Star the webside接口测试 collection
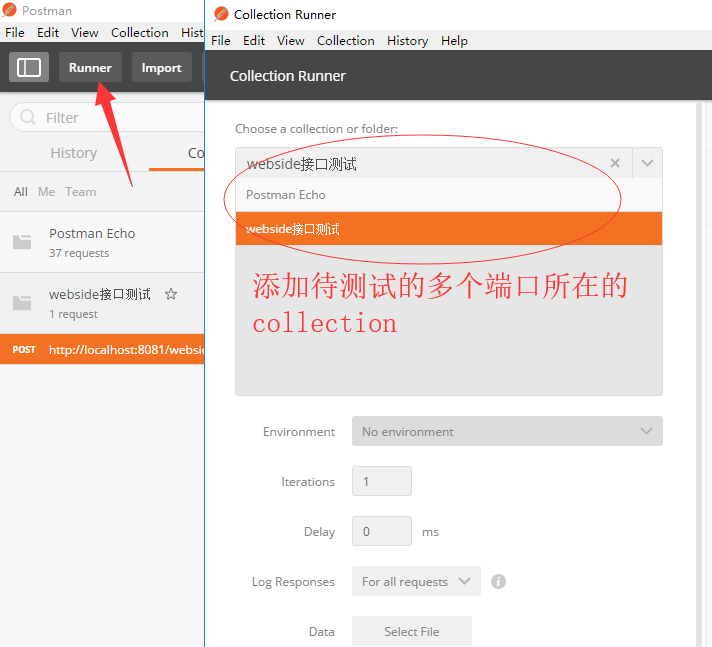 pos(171,294)
